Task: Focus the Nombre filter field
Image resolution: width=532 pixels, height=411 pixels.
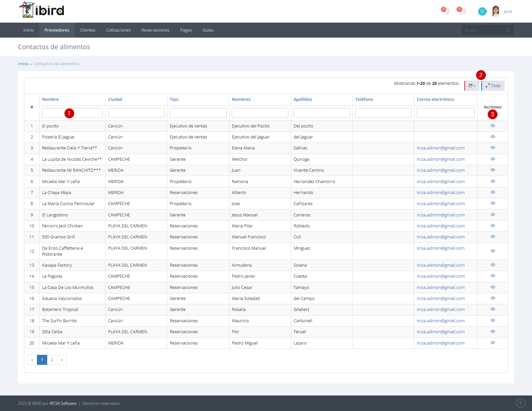Action: [72, 113]
